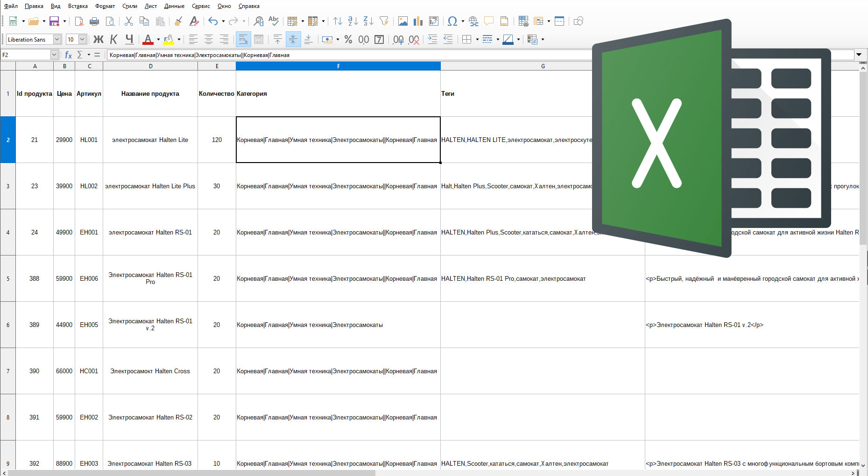
Task: Expand the background color dropdown arrow
Action: (179, 39)
